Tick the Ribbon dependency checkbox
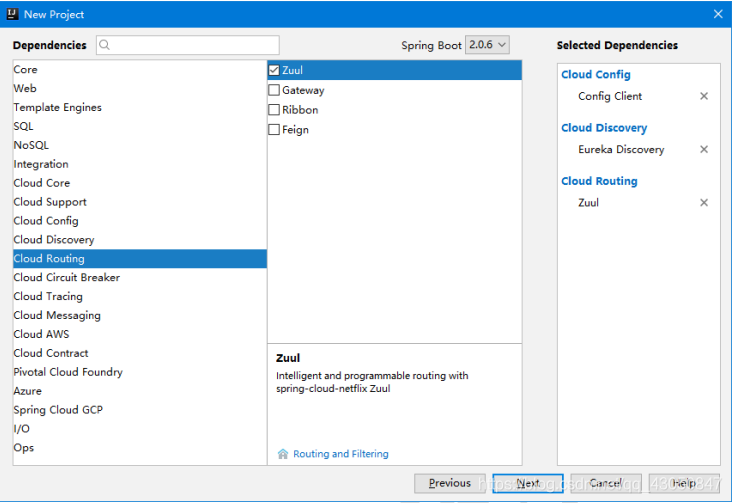 tap(274, 110)
